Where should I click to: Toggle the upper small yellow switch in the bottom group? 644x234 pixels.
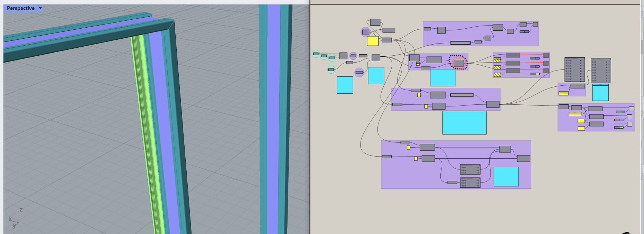(409, 147)
